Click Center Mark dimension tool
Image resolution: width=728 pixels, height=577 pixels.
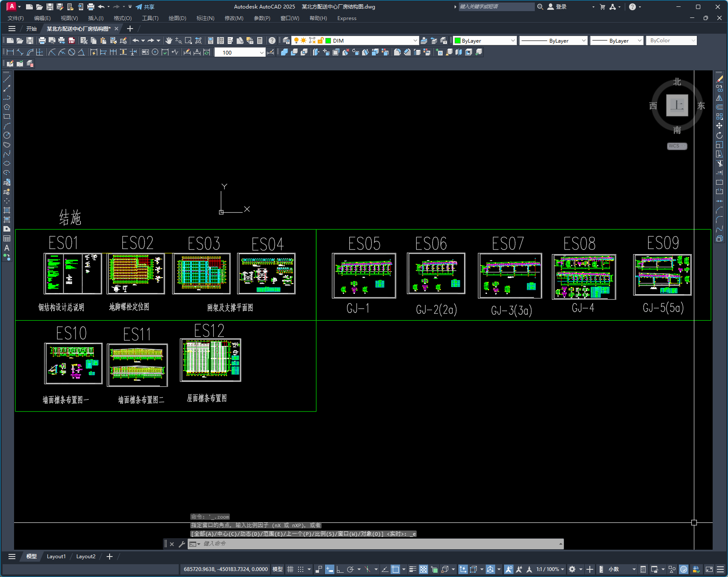155,52
